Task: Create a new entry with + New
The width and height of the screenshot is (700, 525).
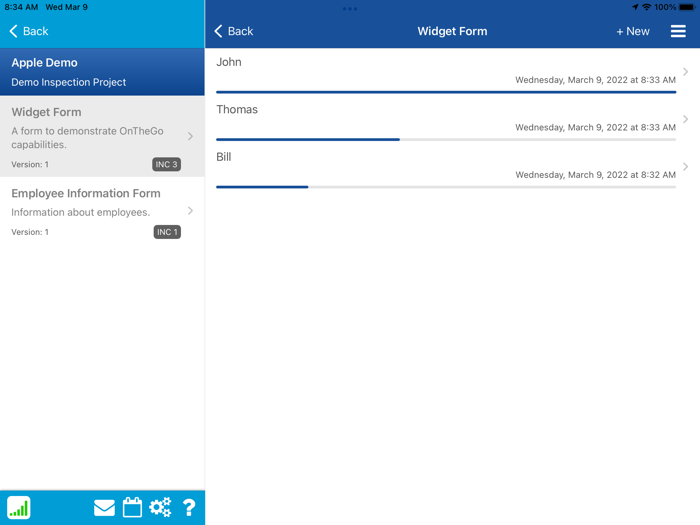Action: point(633,31)
